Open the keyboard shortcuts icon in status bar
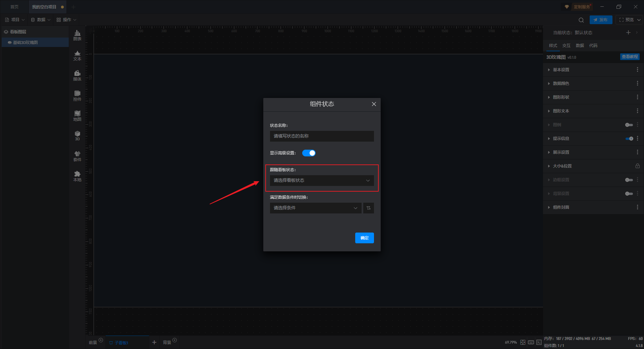The image size is (644, 349). click(531, 342)
